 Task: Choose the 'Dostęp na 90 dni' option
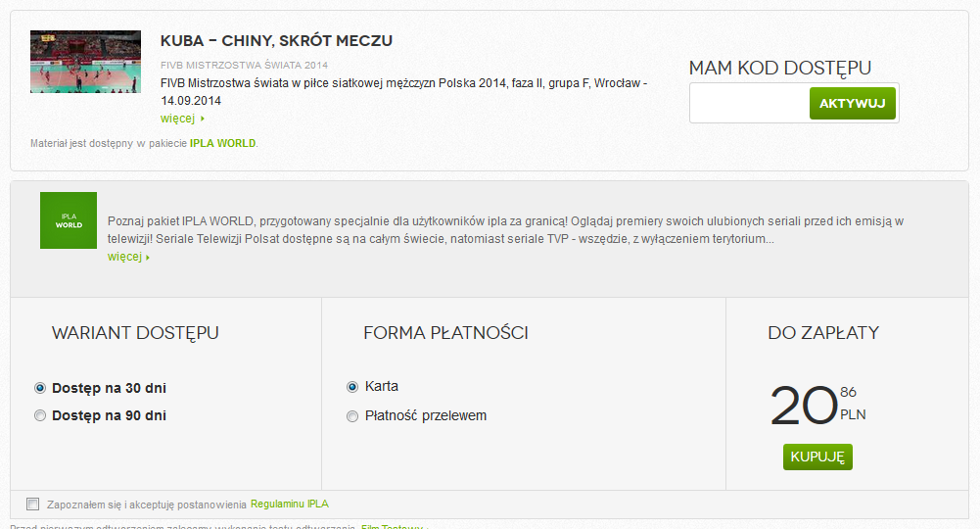(x=40, y=415)
